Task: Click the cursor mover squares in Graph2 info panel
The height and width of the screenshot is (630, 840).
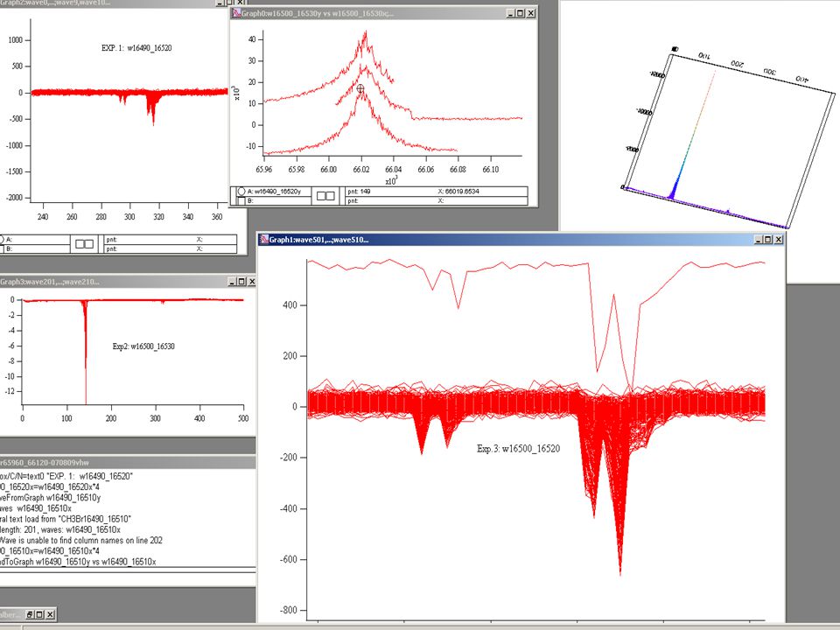Action: click(84, 244)
